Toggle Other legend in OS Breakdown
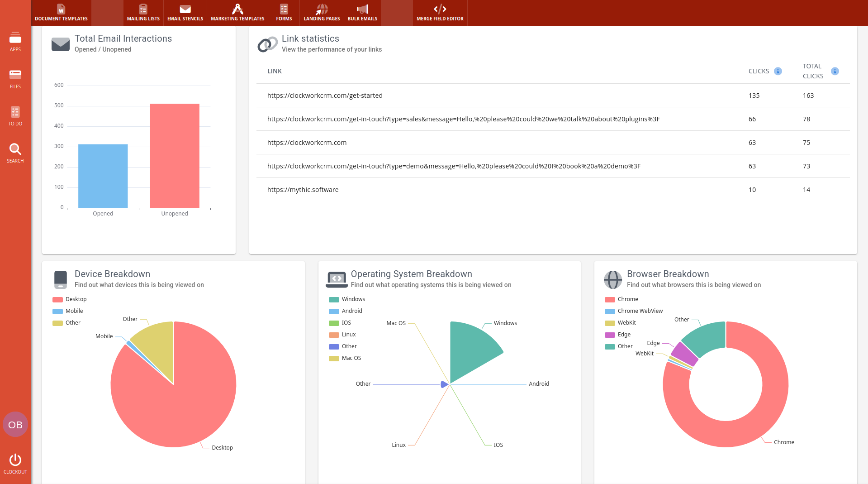This screenshot has width=868, height=484. point(343,346)
